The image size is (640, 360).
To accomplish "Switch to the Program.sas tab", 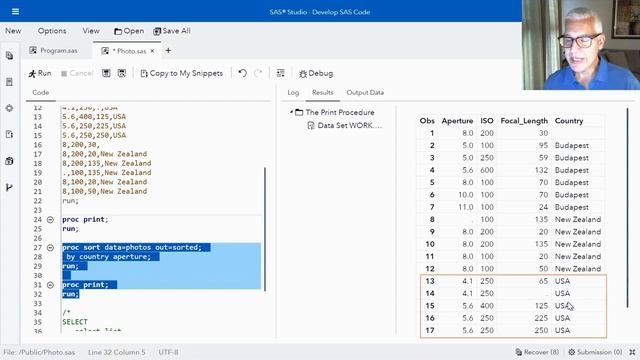I will pyautogui.click(x=54, y=51).
